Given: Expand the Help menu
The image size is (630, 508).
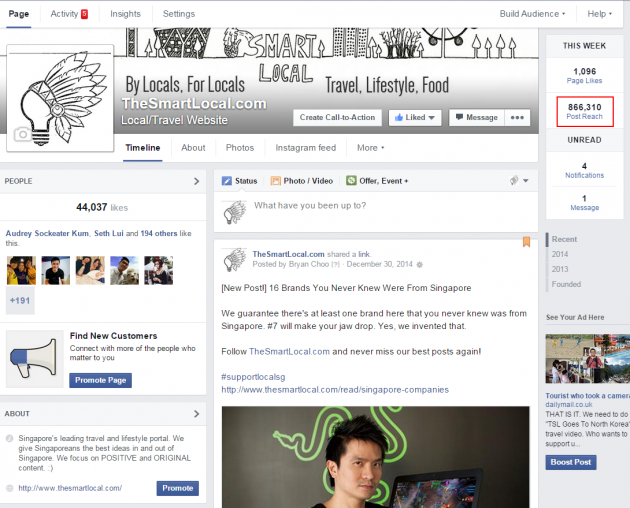Looking at the screenshot, I should [598, 14].
